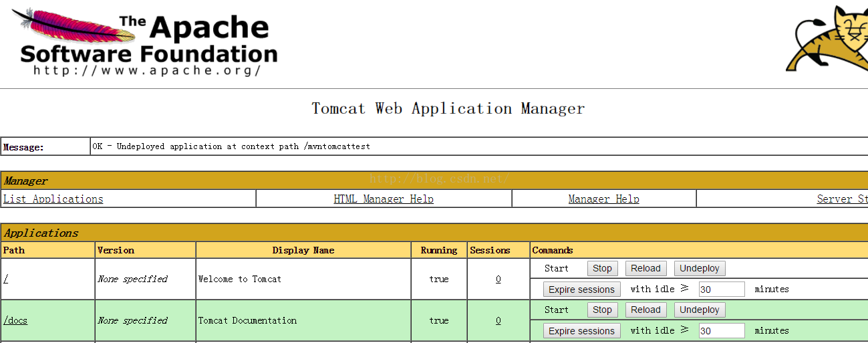Focus idle minutes field for / application
This screenshot has width=868, height=343.
(x=722, y=290)
